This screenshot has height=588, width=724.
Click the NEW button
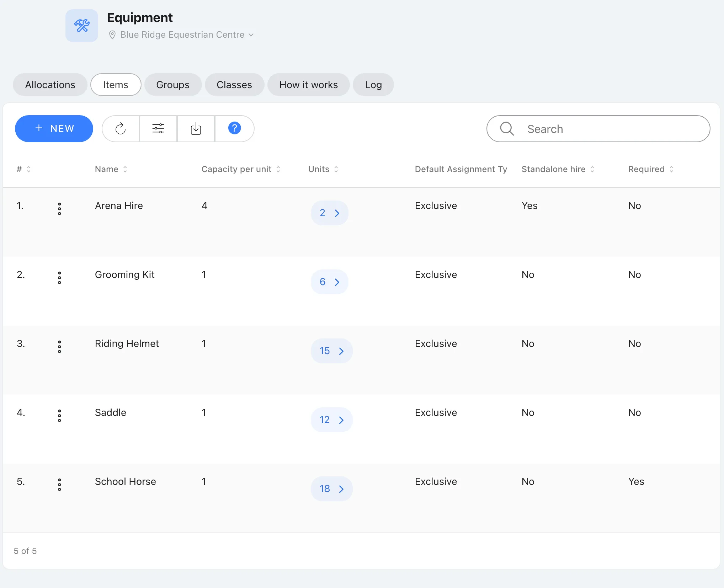click(x=54, y=129)
